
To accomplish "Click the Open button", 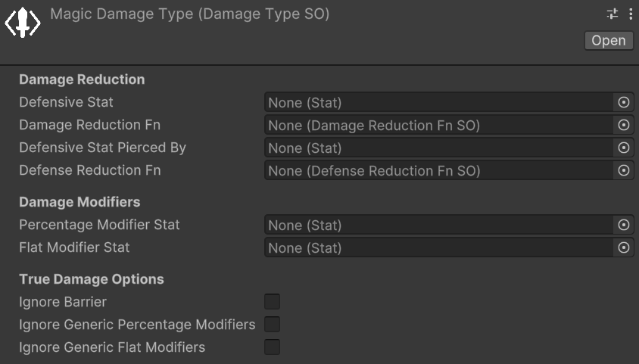I will point(609,41).
